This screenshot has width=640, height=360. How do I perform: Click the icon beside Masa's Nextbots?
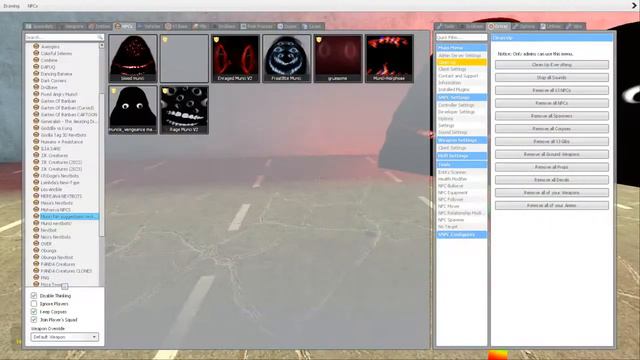pos(36,203)
